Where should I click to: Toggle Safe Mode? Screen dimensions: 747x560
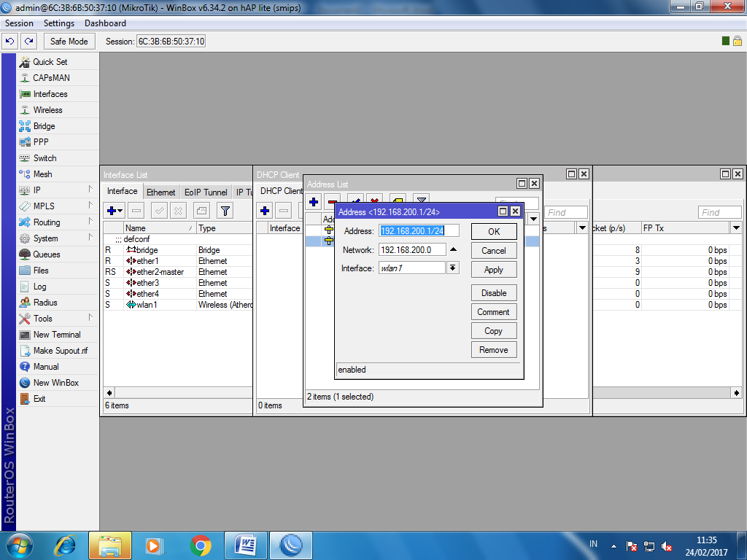[69, 42]
